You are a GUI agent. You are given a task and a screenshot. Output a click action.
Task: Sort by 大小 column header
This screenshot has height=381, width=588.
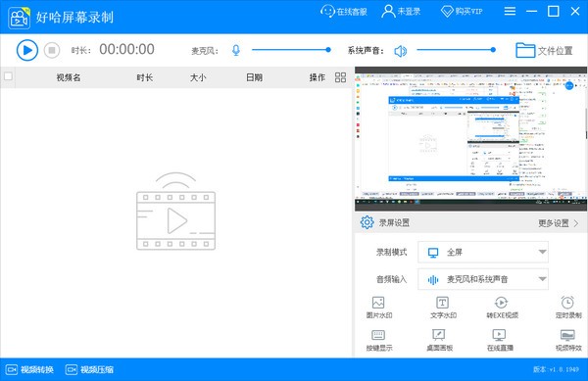pyautogui.click(x=198, y=77)
